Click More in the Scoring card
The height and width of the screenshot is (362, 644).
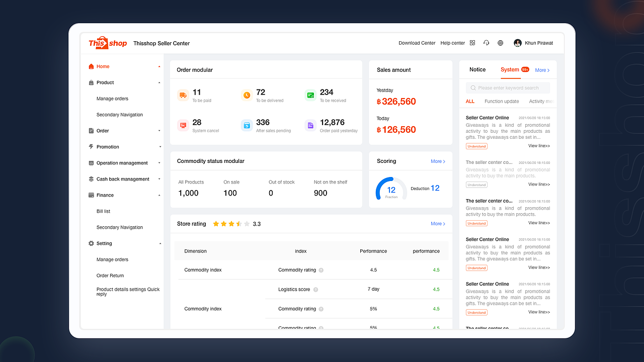438,161
